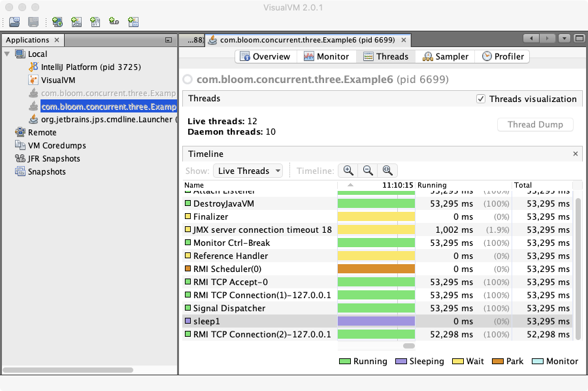588x391 pixels.
Task: Zoom out the threads timeline
Action: pyautogui.click(x=368, y=171)
